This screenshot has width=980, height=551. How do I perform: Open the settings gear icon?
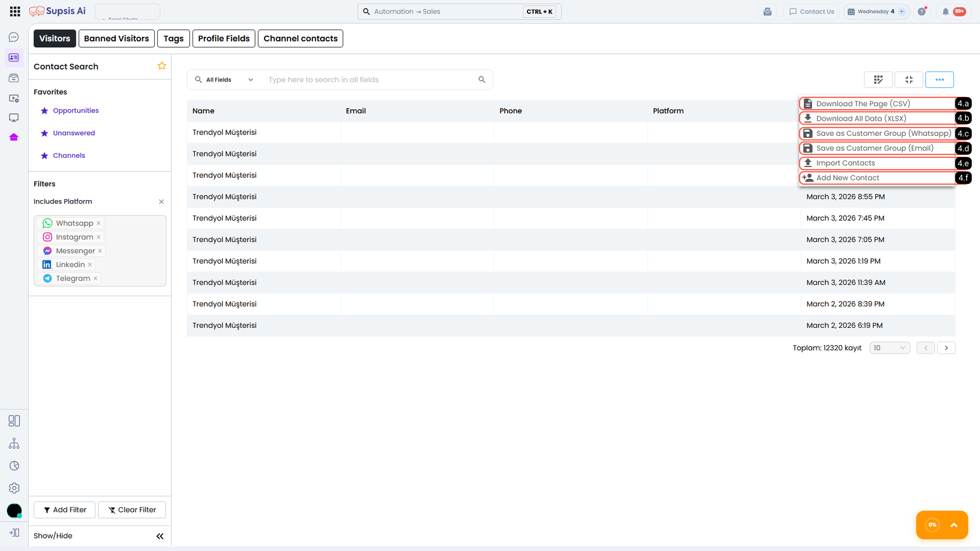pyautogui.click(x=14, y=488)
